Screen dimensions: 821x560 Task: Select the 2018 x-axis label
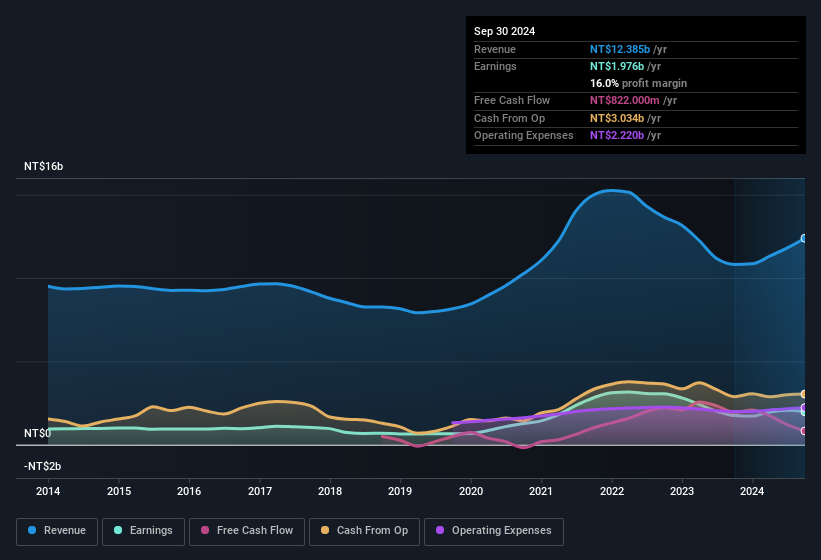coord(330,491)
